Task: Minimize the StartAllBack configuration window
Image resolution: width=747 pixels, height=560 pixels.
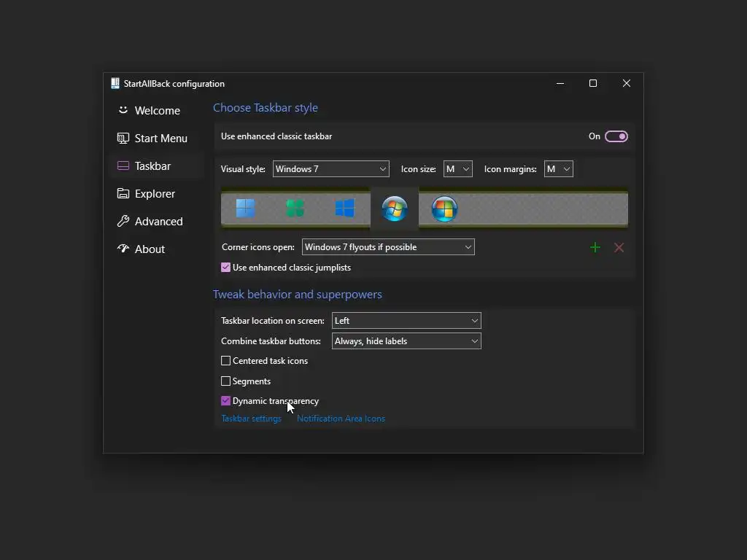Action: [x=560, y=83]
